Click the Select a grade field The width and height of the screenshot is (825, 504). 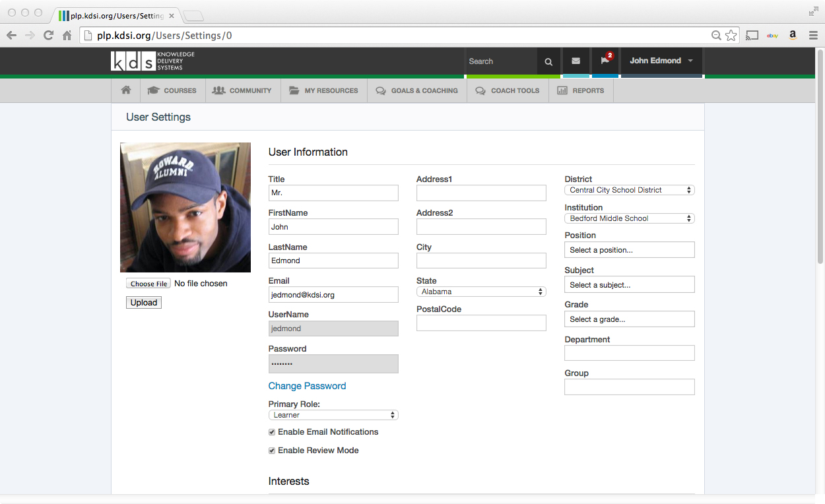pyautogui.click(x=630, y=319)
